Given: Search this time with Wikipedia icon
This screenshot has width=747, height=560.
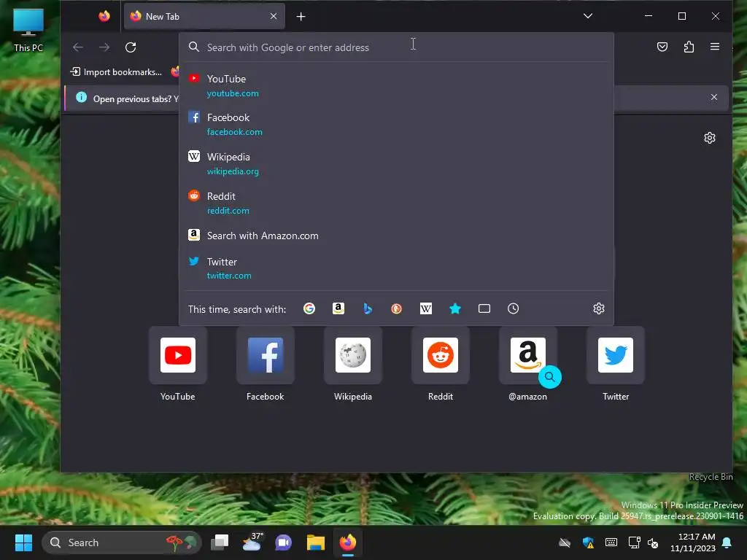Looking at the screenshot, I should (x=426, y=308).
